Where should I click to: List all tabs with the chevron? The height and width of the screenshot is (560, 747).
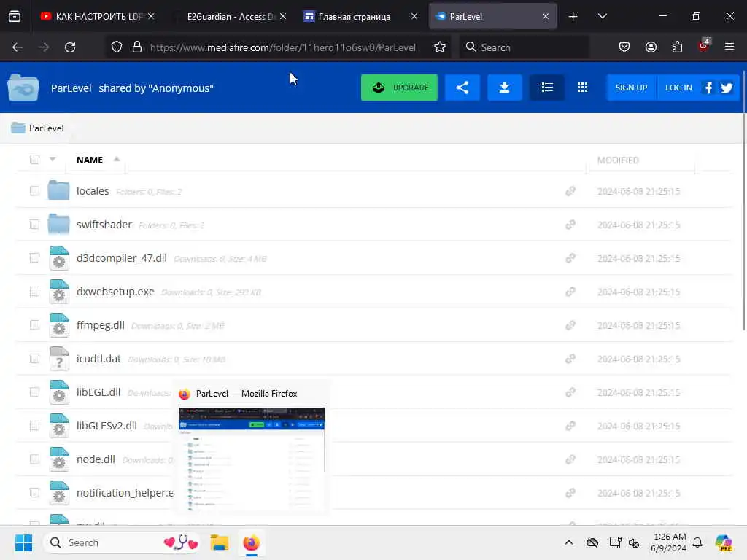pyautogui.click(x=602, y=16)
